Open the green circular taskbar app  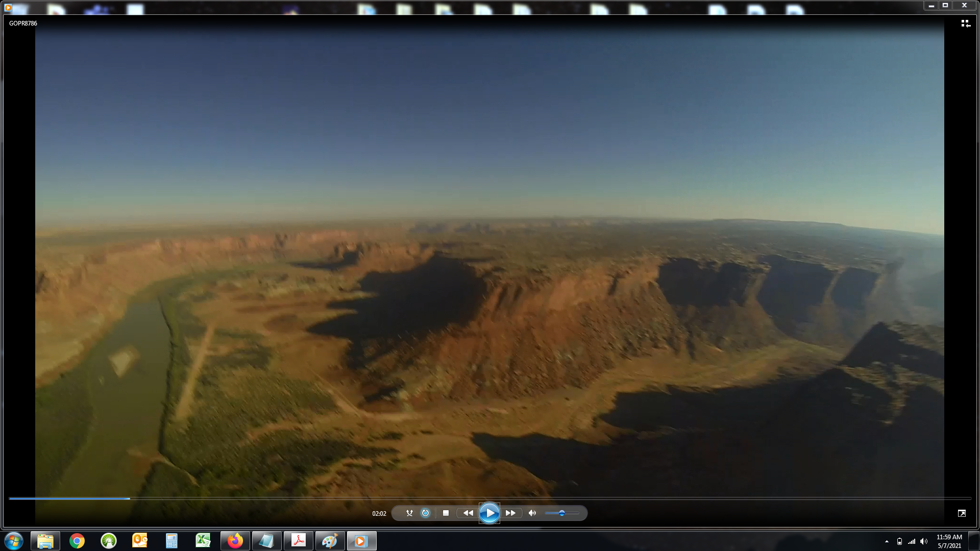109,541
